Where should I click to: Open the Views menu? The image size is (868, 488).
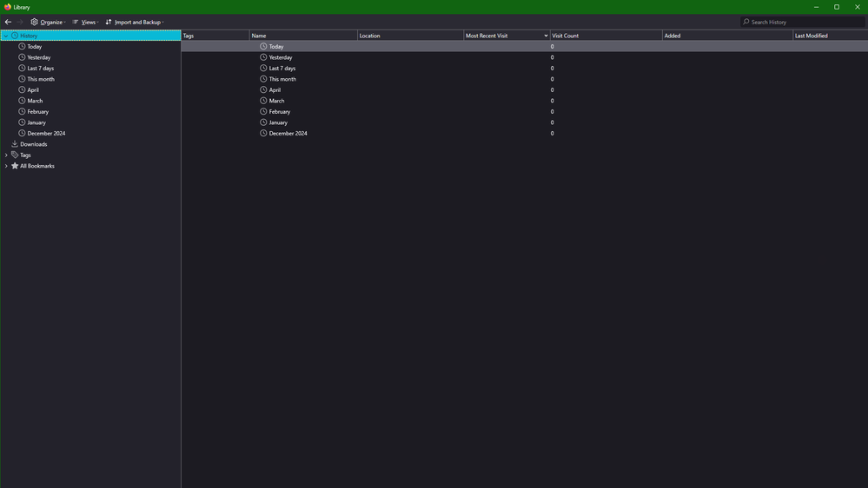85,22
